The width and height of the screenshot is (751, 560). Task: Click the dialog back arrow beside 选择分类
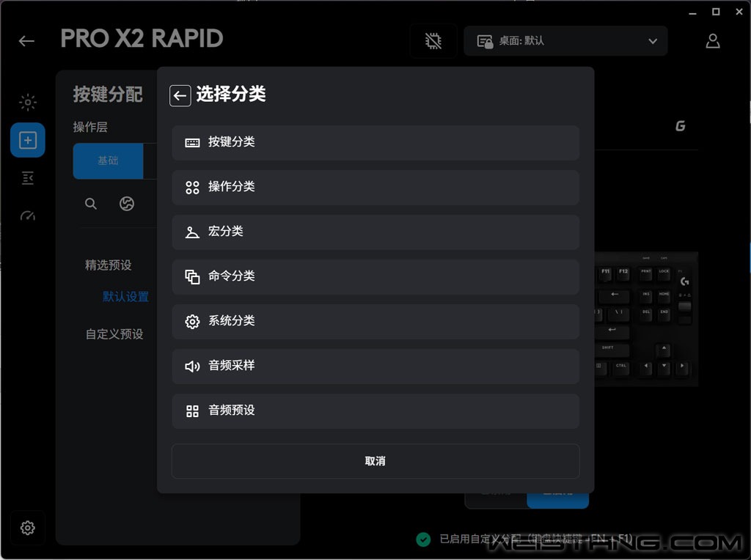(180, 96)
